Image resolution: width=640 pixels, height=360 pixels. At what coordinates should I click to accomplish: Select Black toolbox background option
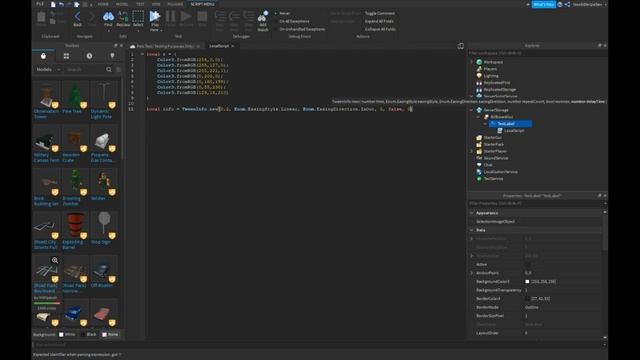point(89,334)
